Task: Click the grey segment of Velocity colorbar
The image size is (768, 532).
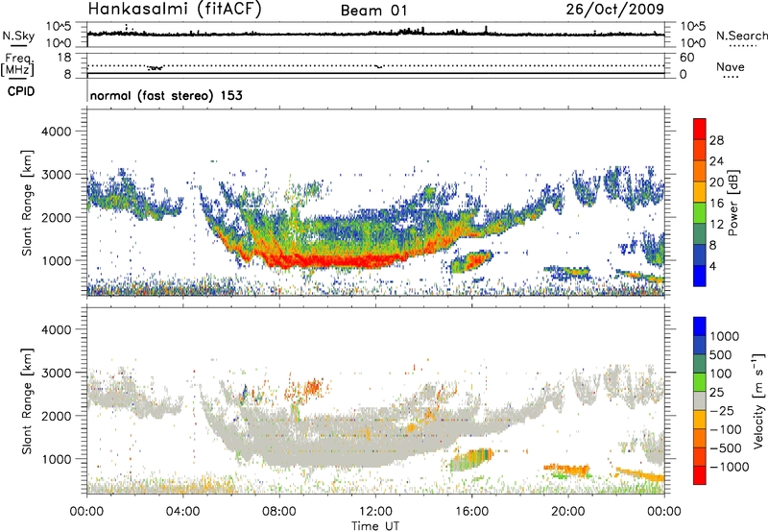Action: click(x=700, y=401)
